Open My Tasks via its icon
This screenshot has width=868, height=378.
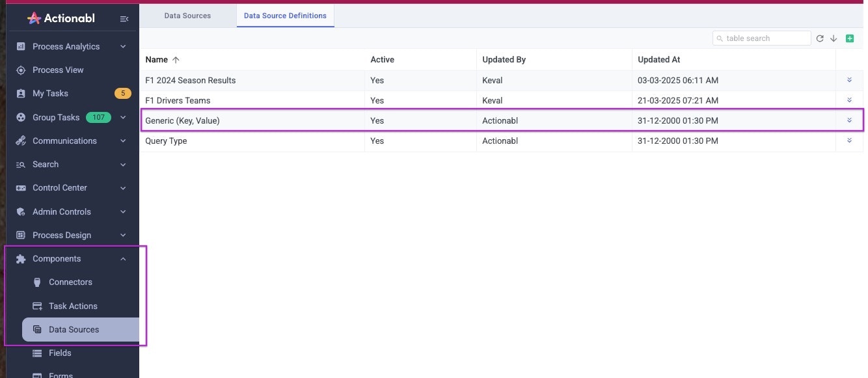tap(20, 93)
